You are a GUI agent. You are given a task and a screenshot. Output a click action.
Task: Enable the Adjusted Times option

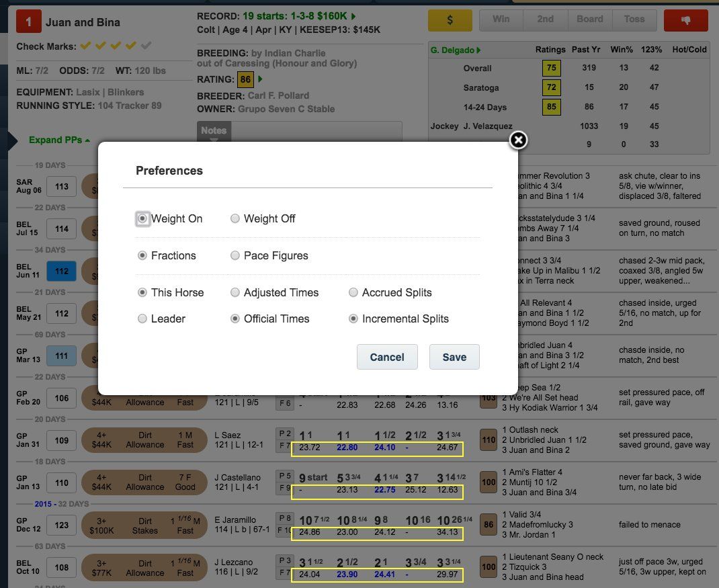(x=235, y=293)
